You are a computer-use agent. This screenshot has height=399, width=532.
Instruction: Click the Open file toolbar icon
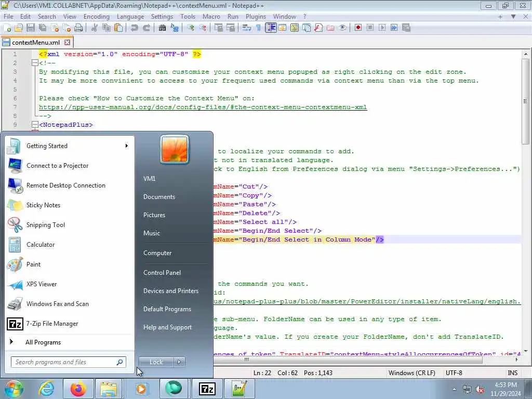(19, 28)
